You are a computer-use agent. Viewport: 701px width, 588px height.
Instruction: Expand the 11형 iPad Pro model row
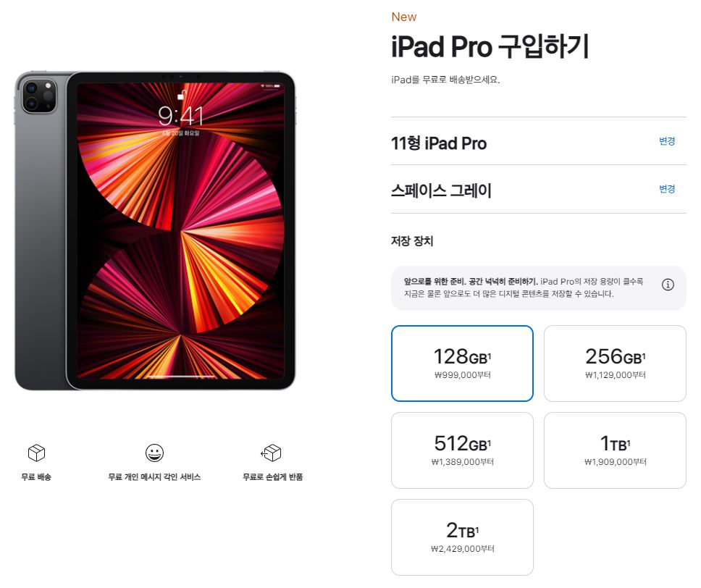click(x=538, y=141)
